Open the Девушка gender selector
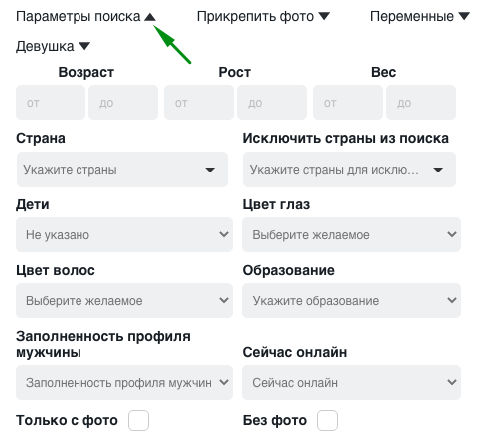Screen dimensions: 482x438 pyautogui.click(x=53, y=46)
